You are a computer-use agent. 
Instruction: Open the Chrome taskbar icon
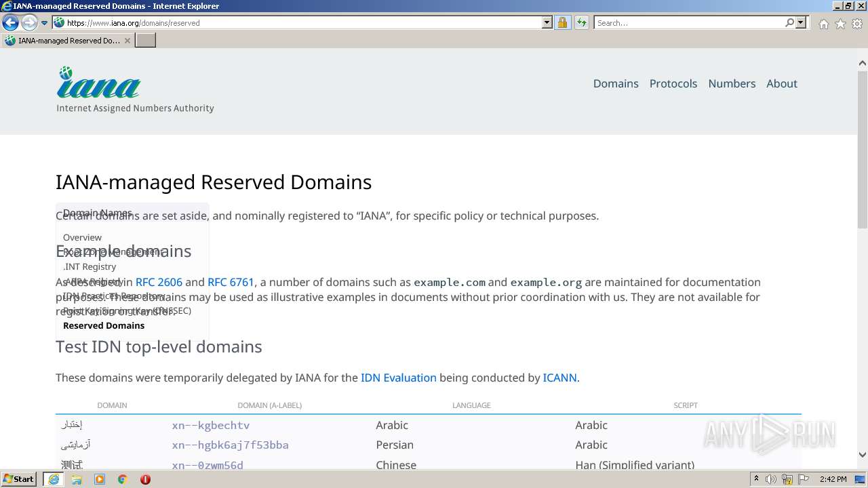[x=123, y=479]
